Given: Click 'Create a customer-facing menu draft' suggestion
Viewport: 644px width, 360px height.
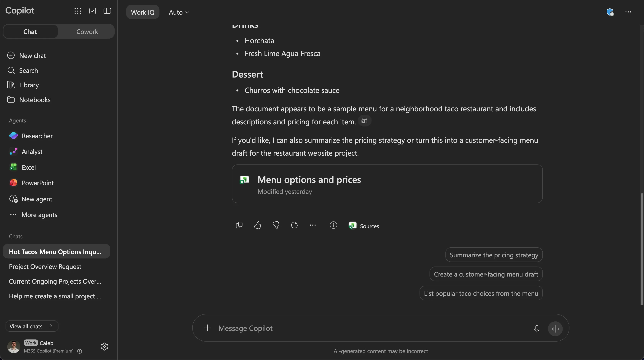Looking at the screenshot, I should [x=486, y=274].
